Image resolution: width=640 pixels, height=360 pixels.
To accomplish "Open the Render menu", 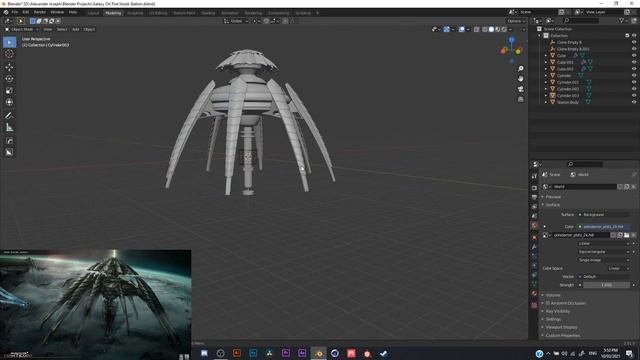I will click(40, 12).
